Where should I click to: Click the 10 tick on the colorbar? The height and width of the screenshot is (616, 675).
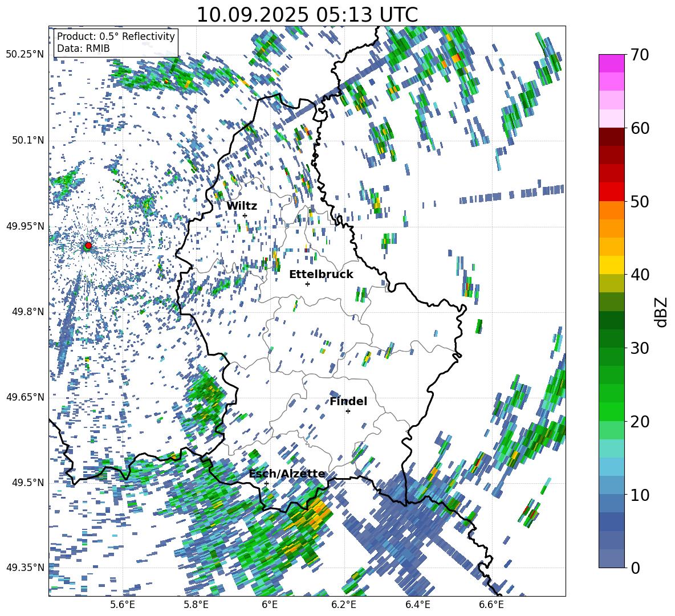coord(640,495)
